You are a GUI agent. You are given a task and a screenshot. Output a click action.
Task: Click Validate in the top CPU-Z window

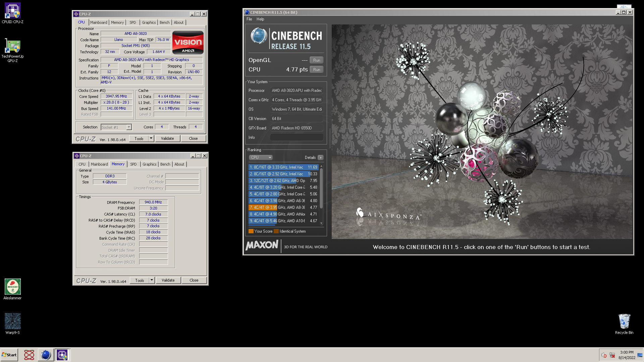coord(167,138)
